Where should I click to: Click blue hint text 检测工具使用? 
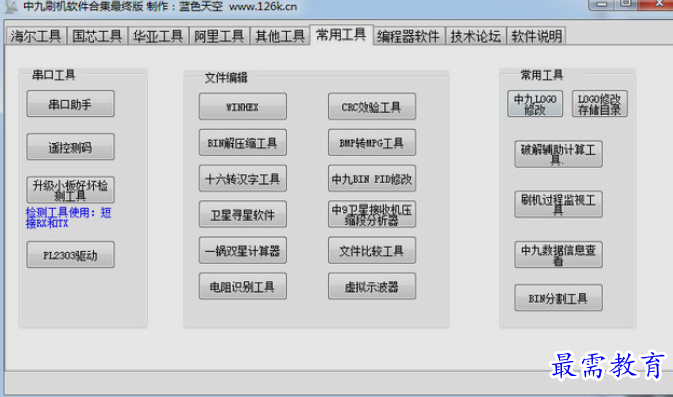pyautogui.click(x=69, y=218)
